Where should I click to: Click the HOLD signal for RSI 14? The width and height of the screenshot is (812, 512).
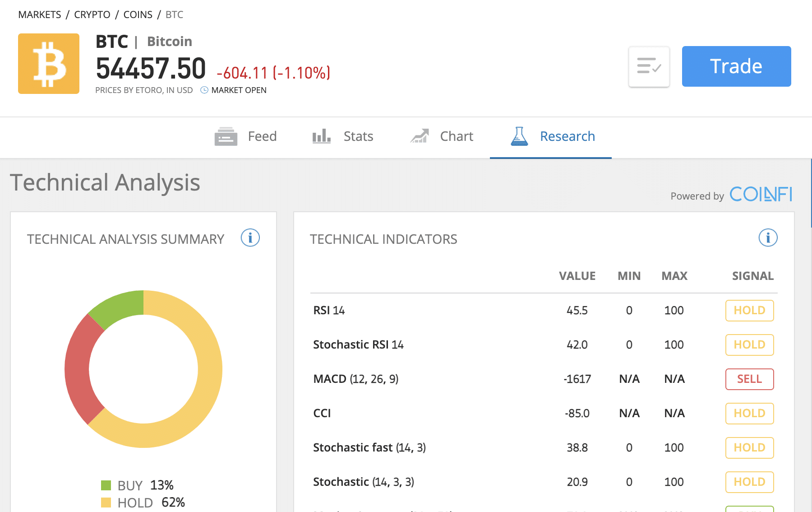(x=749, y=311)
